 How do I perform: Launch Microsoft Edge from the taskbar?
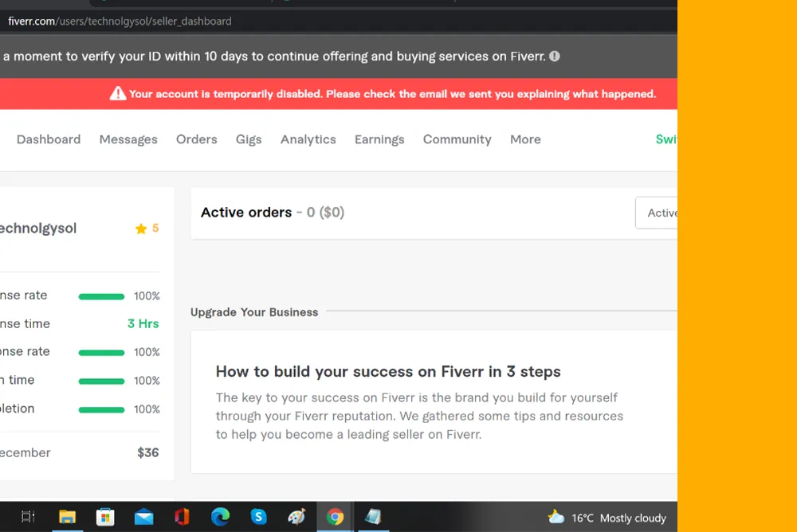220,517
